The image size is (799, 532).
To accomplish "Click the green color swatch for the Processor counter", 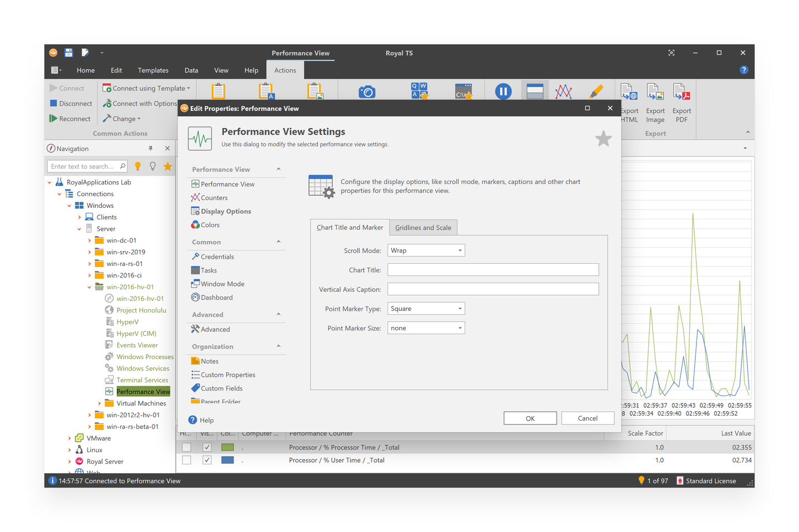I will [x=227, y=447].
